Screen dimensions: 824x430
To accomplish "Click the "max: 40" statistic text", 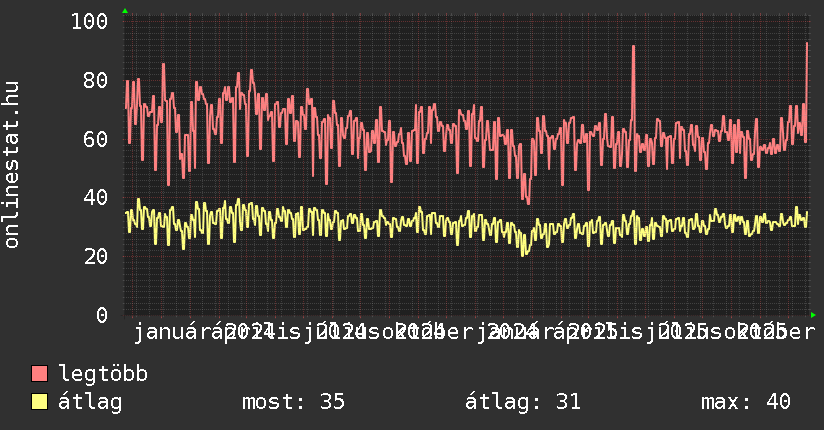I will (x=746, y=402).
